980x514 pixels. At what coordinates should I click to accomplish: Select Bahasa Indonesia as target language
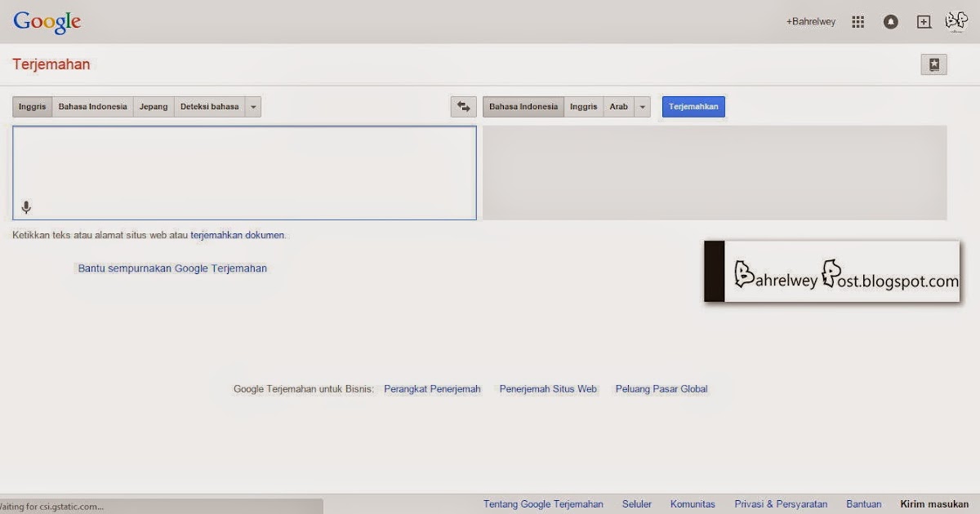[523, 107]
